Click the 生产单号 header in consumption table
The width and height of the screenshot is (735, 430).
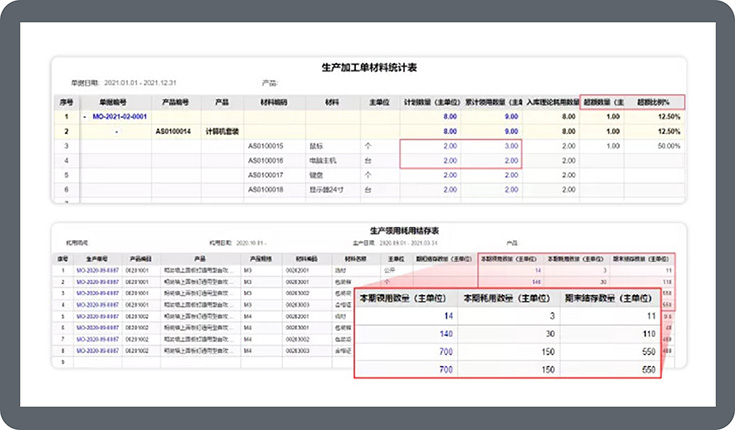click(x=97, y=259)
